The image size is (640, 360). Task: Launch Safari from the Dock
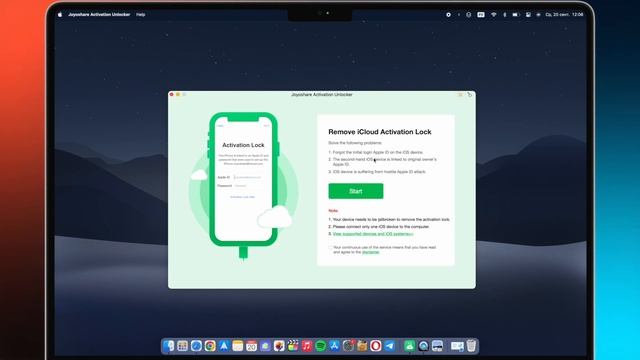click(x=196, y=346)
